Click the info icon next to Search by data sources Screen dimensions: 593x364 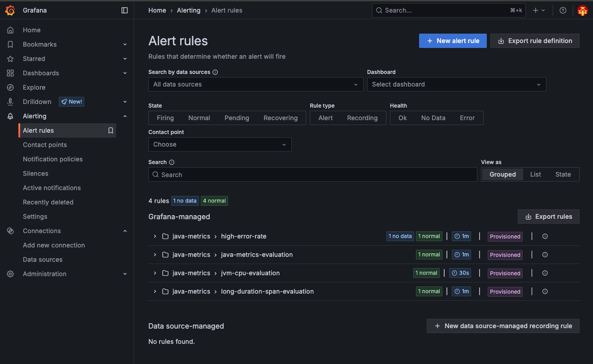pos(215,72)
